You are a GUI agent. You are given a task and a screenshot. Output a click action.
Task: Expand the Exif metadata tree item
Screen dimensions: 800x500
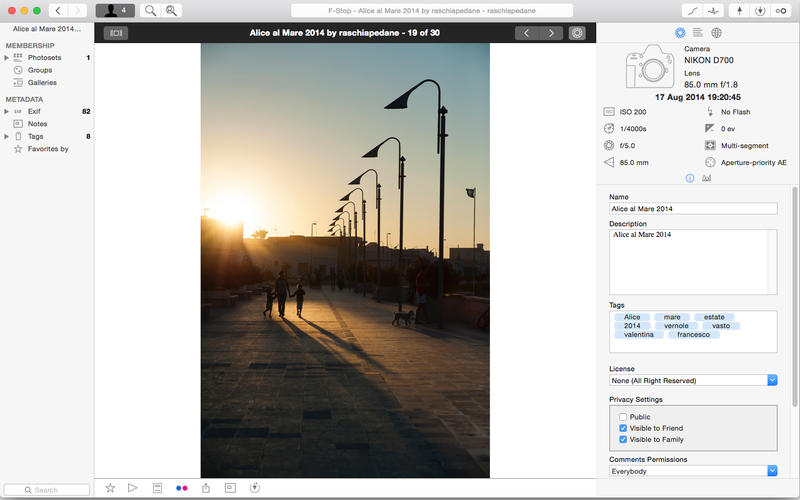tap(7, 112)
